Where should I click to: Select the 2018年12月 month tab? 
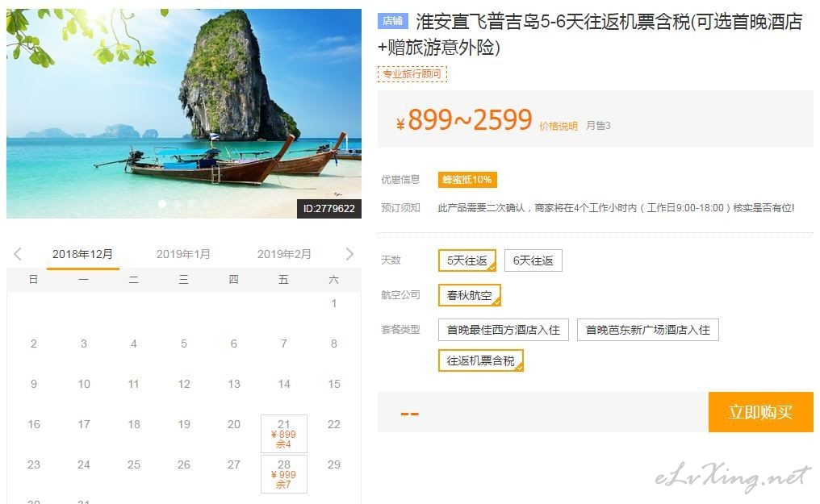[82, 254]
